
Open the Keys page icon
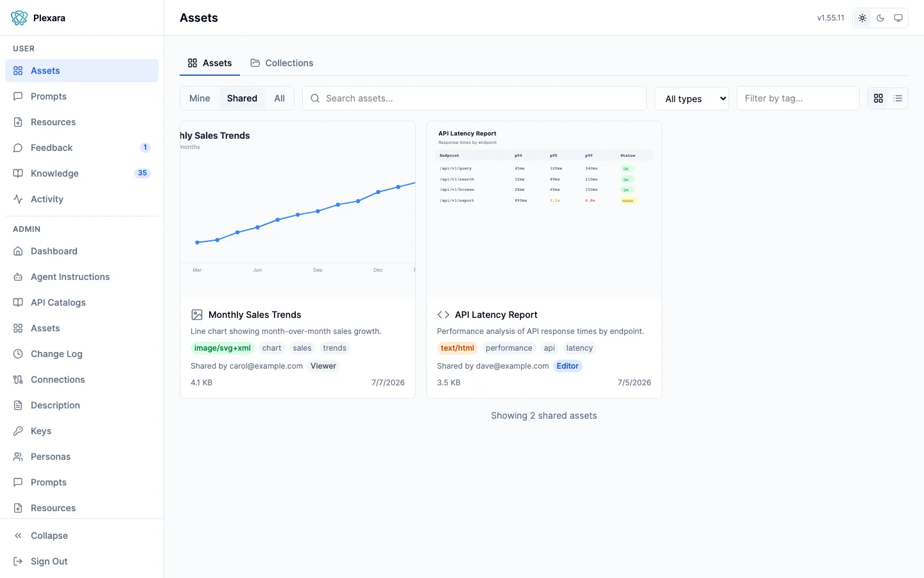tap(18, 431)
